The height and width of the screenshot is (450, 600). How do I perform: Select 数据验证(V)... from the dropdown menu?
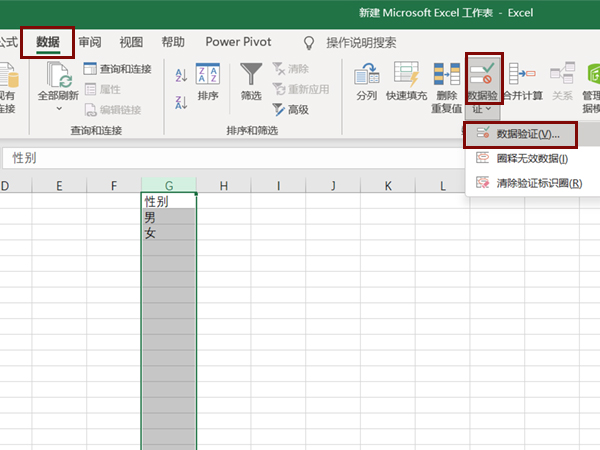[x=528, y=133]
